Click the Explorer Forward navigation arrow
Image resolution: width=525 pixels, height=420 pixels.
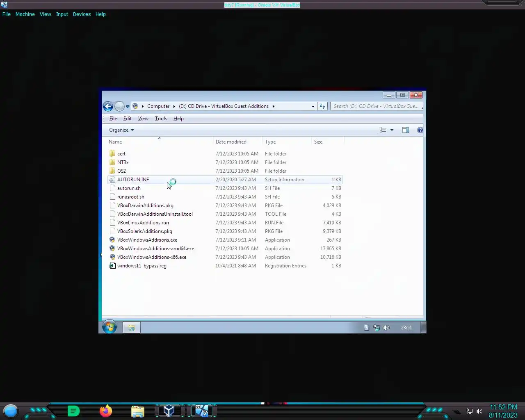[119, 106]
